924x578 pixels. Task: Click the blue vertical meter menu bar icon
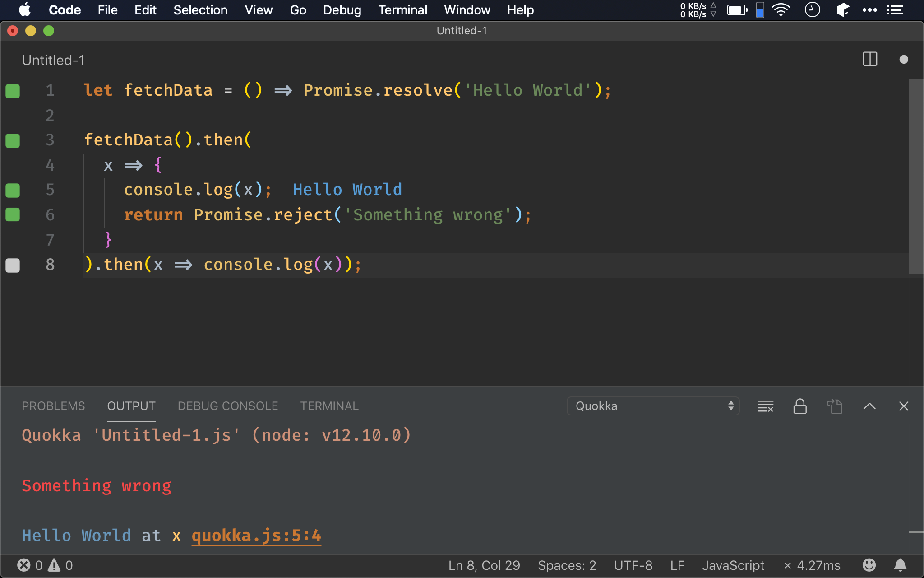(x=760, y=9)
